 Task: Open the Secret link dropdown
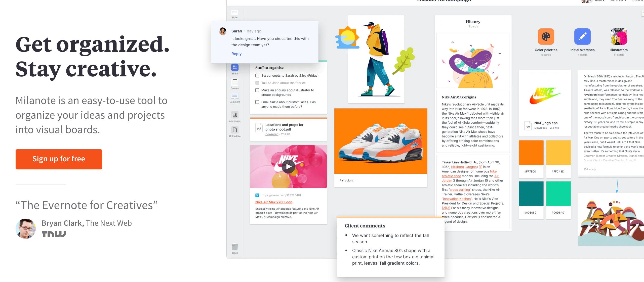tap(618, 1)
